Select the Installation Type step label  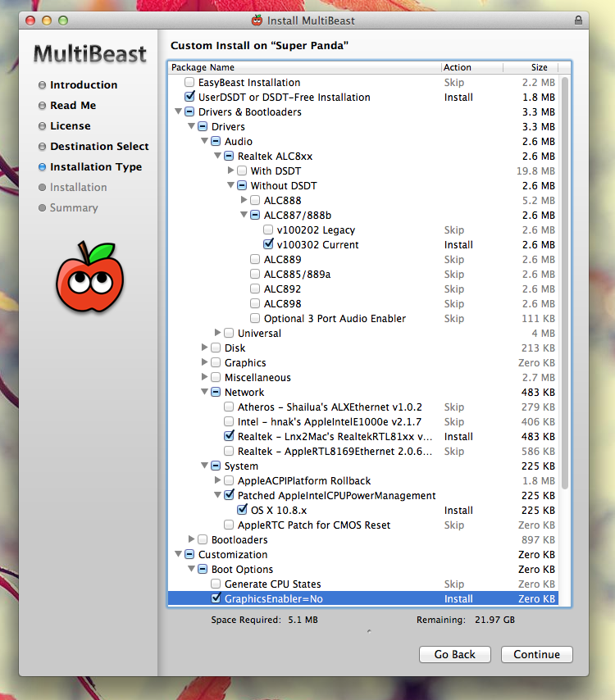(96, 167)
